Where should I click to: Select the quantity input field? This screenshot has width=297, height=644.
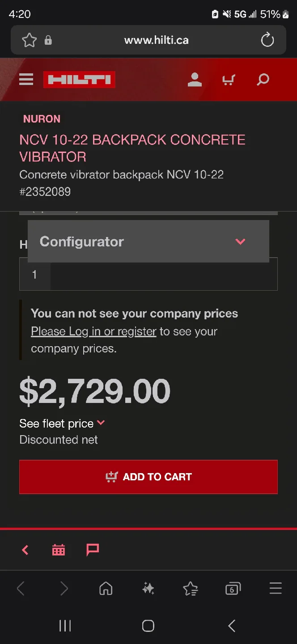(x=148, y=274)
